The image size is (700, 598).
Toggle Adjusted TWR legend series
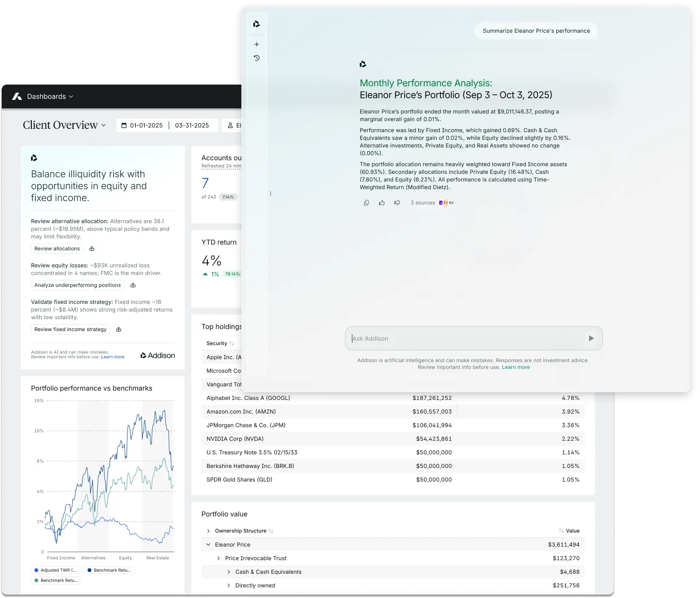tap(56, 570)
